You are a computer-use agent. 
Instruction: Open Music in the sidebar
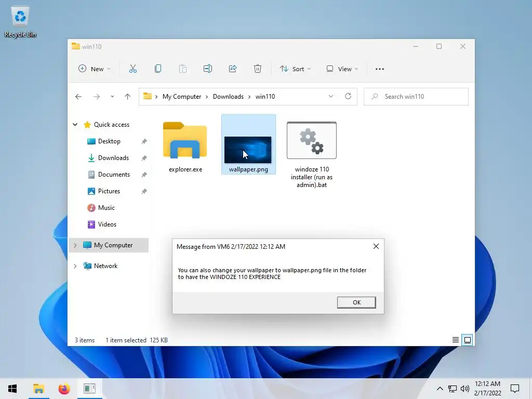pos(106,208)
